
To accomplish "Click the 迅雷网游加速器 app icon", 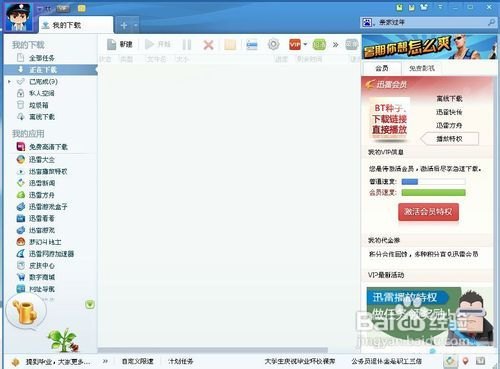I will tap(21, 254).
